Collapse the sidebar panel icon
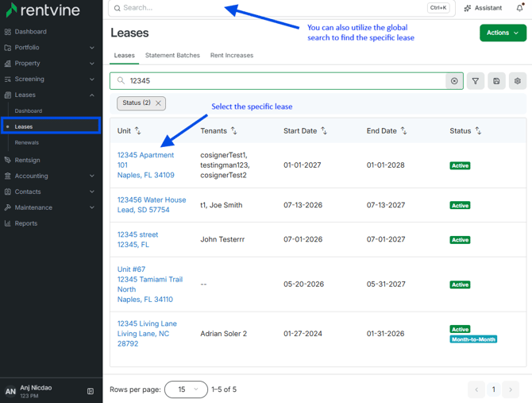 click(x=91, y=391)
